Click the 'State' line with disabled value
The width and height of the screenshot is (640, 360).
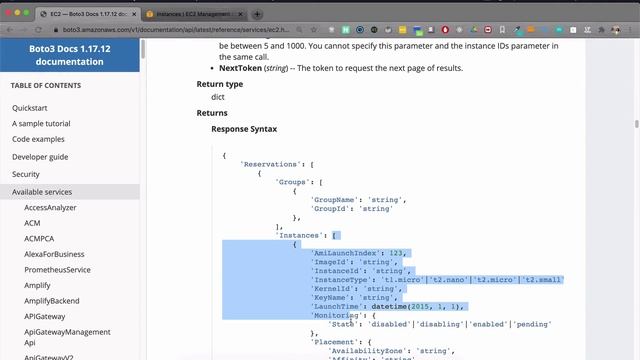tap(440, 324)
